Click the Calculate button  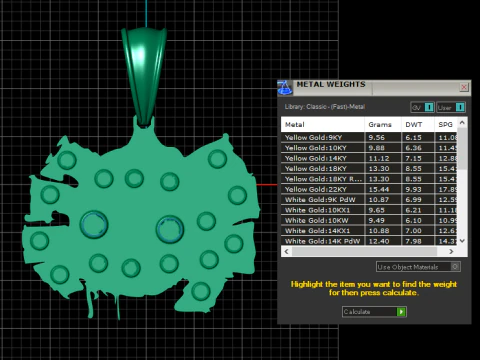pos(374,312)
